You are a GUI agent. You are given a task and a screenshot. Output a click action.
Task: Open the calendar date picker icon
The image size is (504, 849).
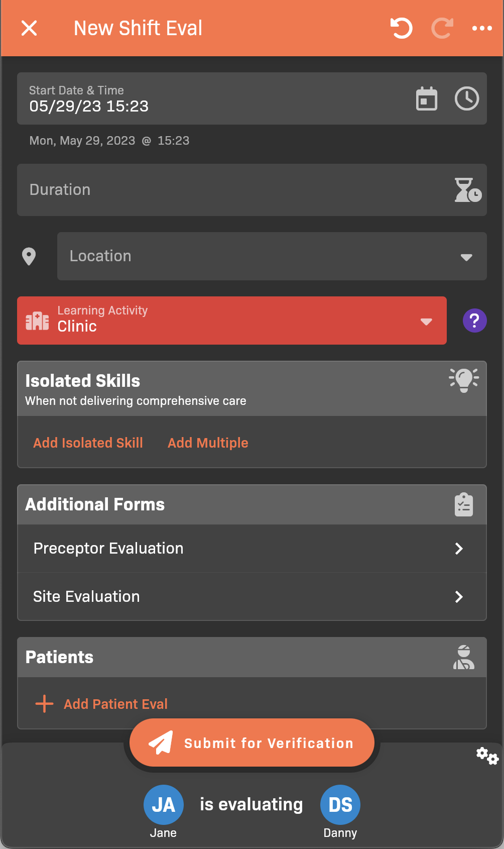point(427,98)
